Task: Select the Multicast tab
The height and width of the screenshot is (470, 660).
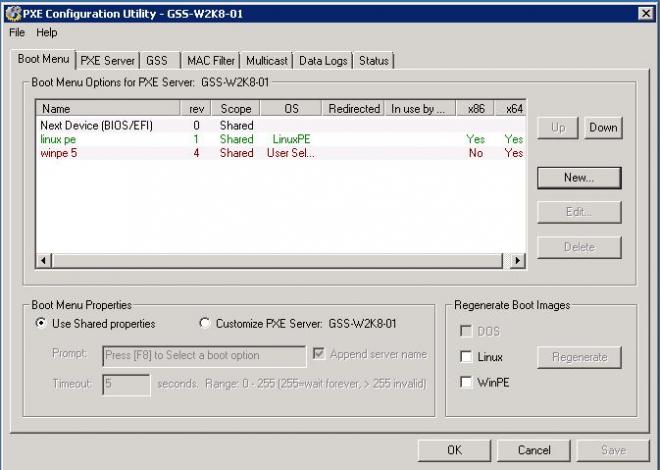Action: (266, 61)
